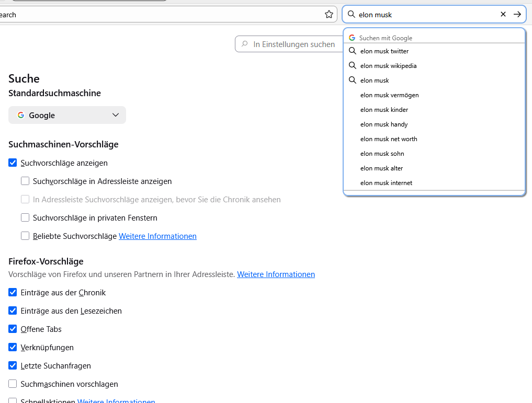532x403 pixels.
Task: Click magnifier icon beside 'elon musk wikipedia'
Action: click(353, 66)
